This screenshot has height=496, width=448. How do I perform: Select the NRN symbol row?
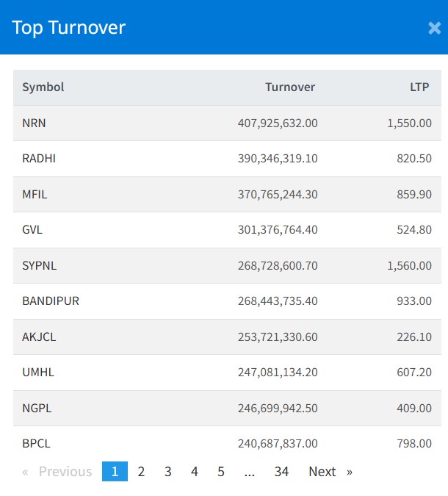point(34,123)
